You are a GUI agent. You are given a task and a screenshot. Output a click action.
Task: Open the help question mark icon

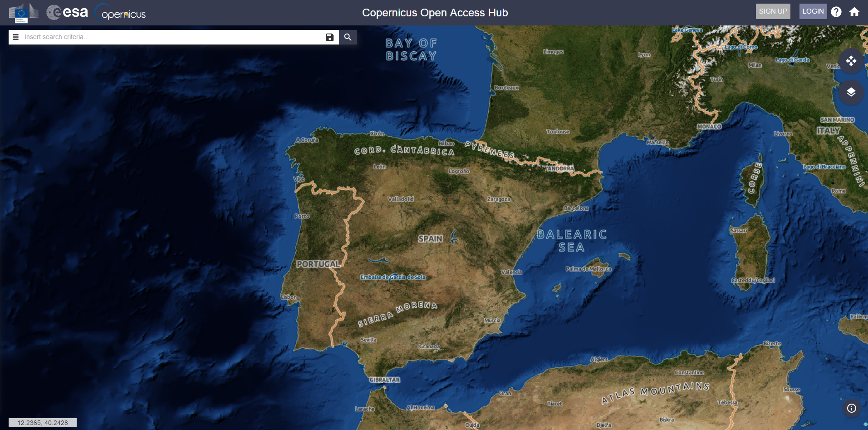tap(836, 12)
